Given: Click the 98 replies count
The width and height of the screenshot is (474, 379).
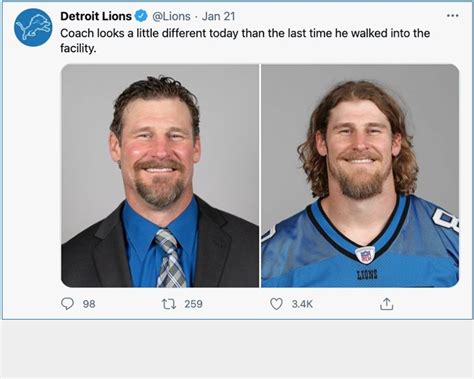Looking at the screenshot, I should 89,304.
